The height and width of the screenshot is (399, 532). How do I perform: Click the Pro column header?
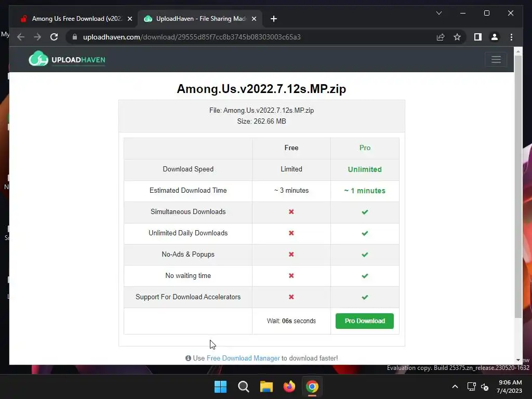pyautogui.click(x=365, y=148)
